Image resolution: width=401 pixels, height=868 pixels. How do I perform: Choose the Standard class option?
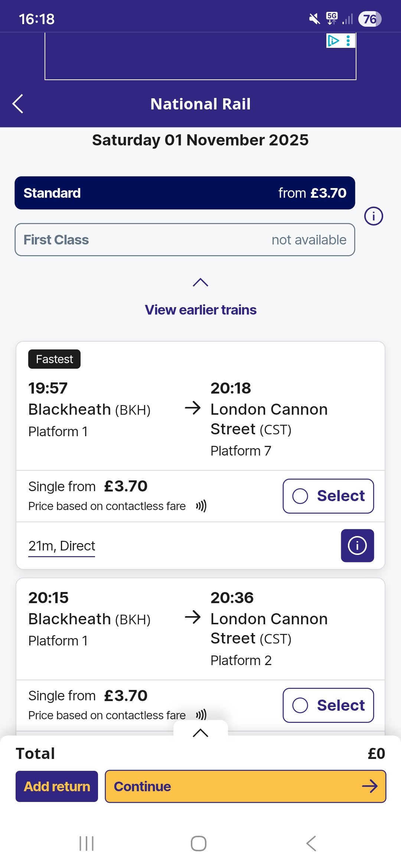tap(185, 193)
